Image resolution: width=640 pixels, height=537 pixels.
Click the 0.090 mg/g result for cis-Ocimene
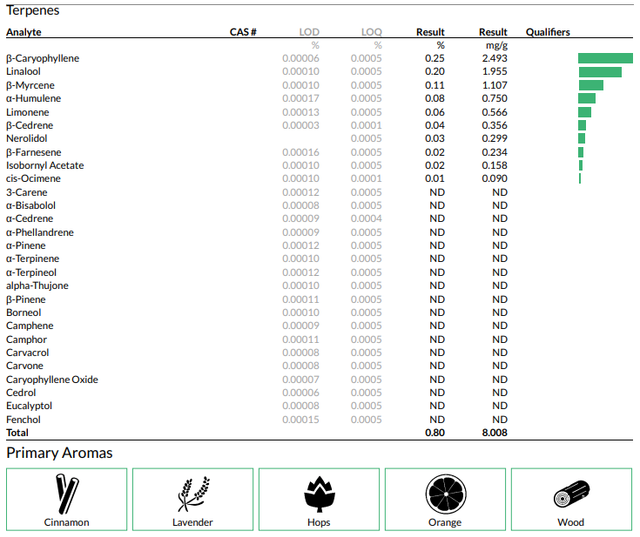pos(495,178)
